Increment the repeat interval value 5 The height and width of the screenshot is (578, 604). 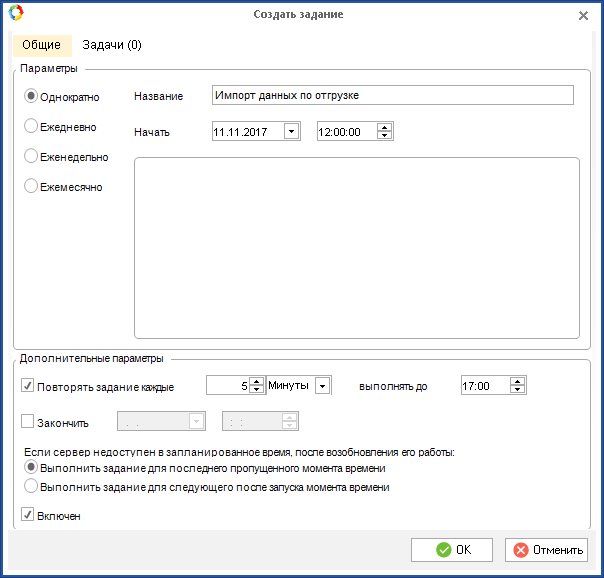(256, 382)
